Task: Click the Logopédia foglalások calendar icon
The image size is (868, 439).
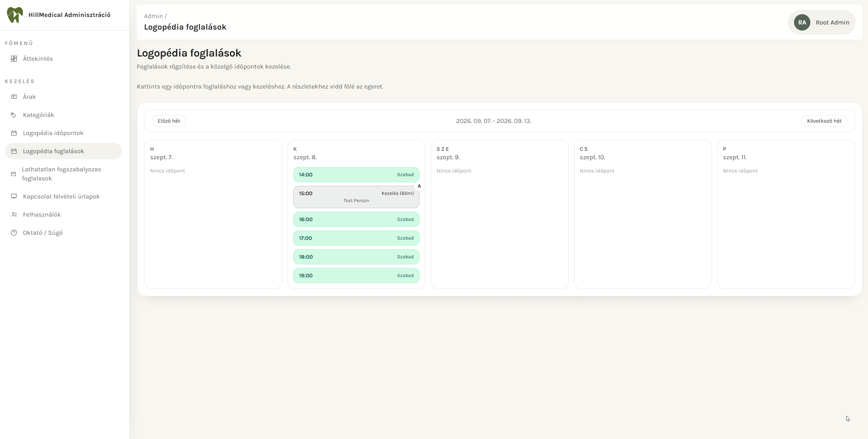Action: click(14, 151)
